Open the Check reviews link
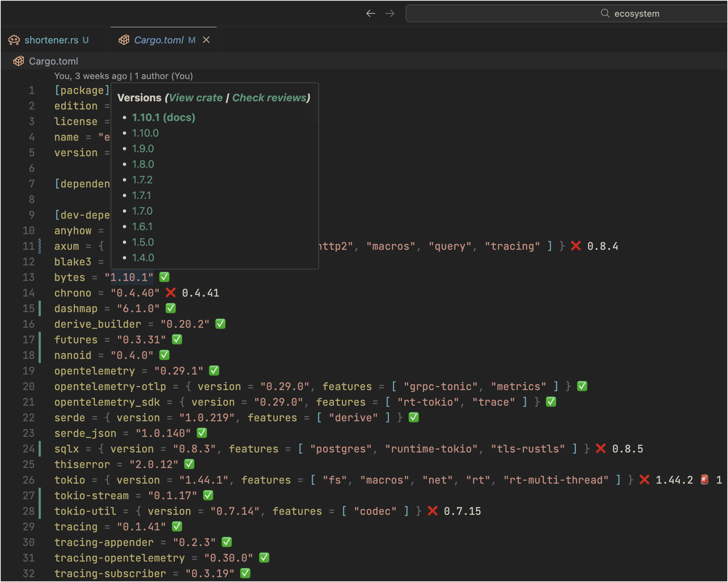Viewport: 728px width, 582px height. coord(269,98)
